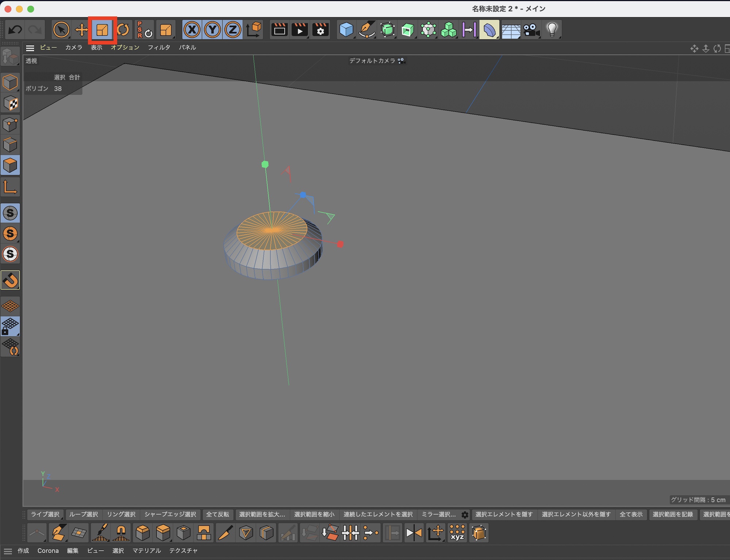The height and width of the screenshot is (560, 730).
Task: Click ループ選択 button
Action: pyautogui.click(x=84, y=514)
